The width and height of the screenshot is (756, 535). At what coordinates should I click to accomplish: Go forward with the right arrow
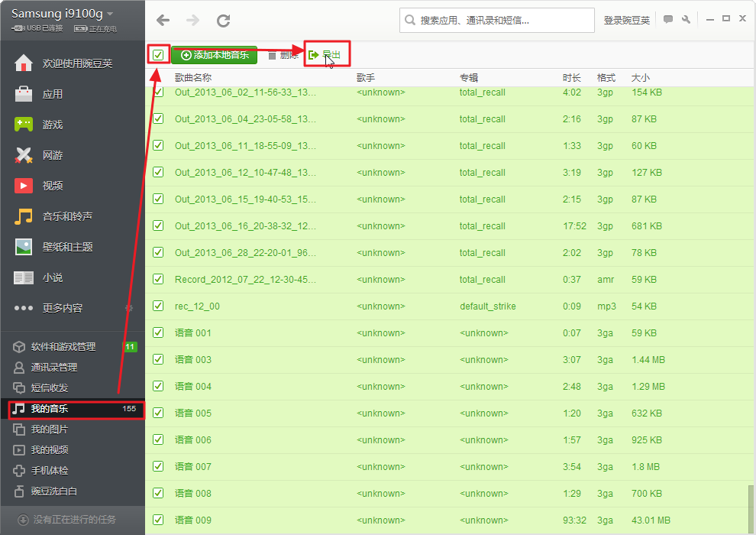coord(192,21)
